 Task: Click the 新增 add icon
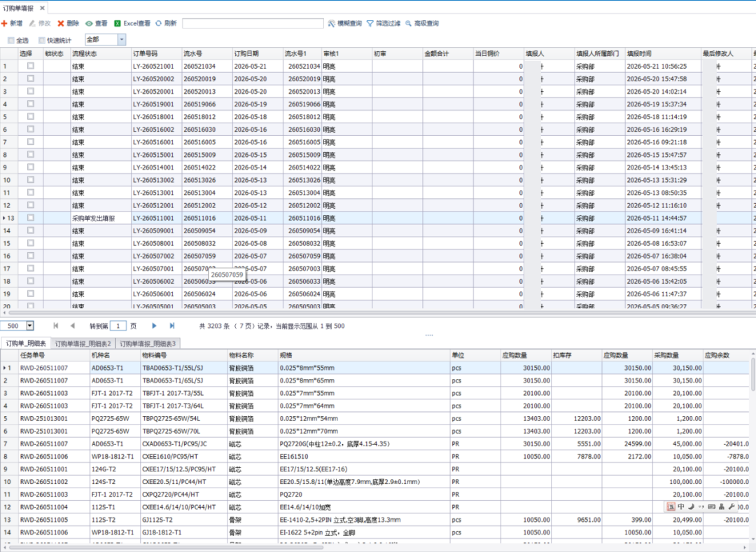coord(4,23)
